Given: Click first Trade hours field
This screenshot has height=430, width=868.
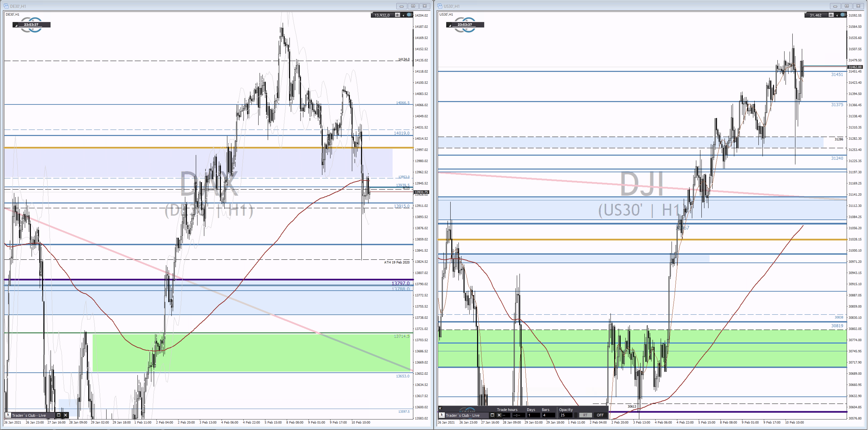Looking at the screenshot, I should tap(506, 415).
